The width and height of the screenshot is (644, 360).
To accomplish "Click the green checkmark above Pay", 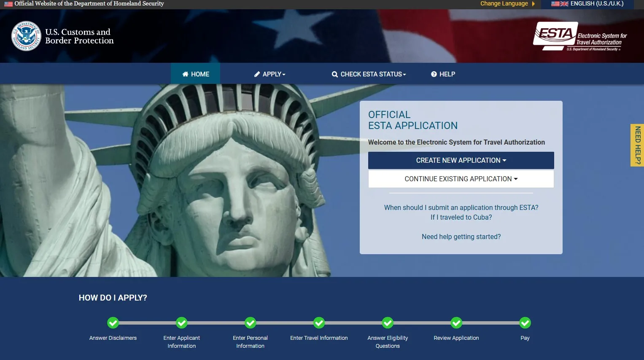I will tap(525, 323).
